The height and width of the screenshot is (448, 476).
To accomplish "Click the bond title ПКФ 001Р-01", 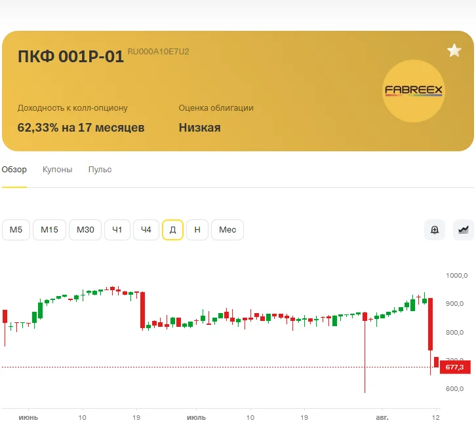I will pyautogui.click(x=71, y=56).
